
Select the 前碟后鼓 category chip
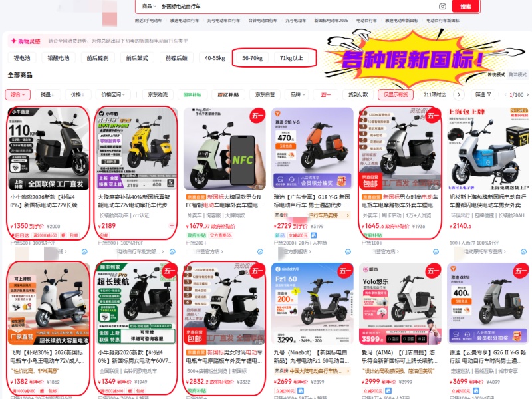click(x=176, y=58)
